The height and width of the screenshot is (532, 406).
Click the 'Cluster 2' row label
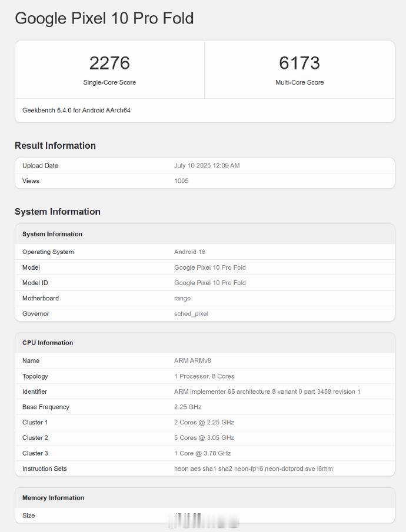point(35,438)
